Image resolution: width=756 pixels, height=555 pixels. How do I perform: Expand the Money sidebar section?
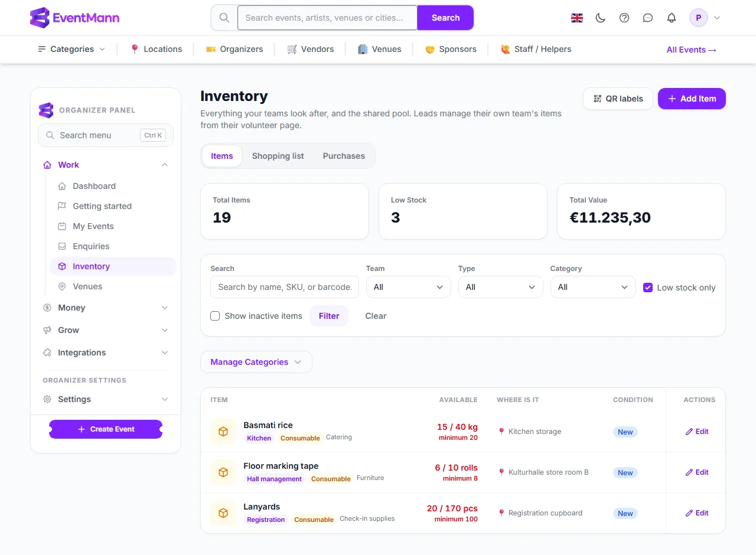106,308
